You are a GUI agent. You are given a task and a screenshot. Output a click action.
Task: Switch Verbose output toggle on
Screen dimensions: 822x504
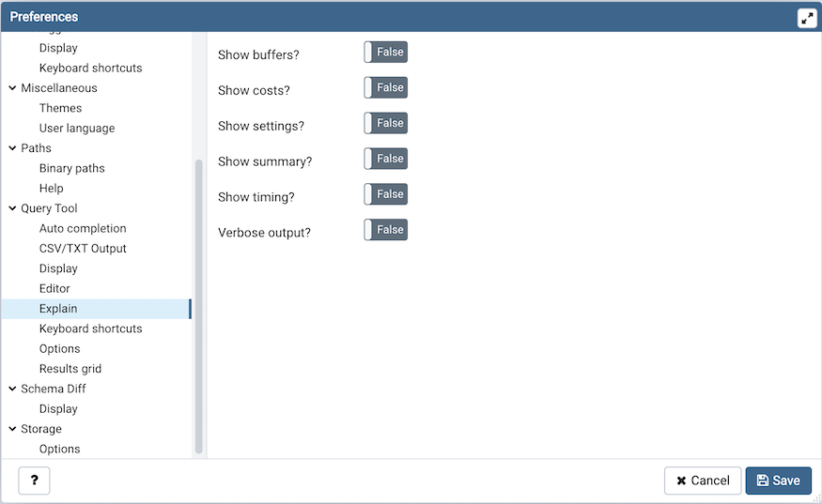pyautogui.click(x=386, y=231)
